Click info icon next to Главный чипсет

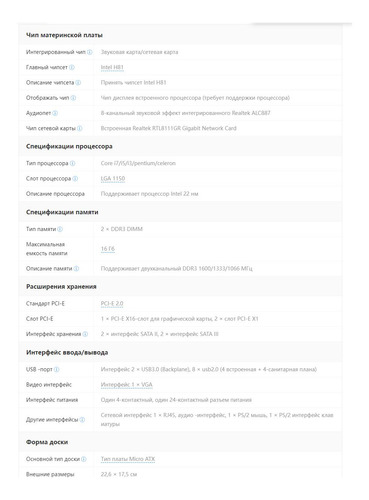click(x=72, y=67)
